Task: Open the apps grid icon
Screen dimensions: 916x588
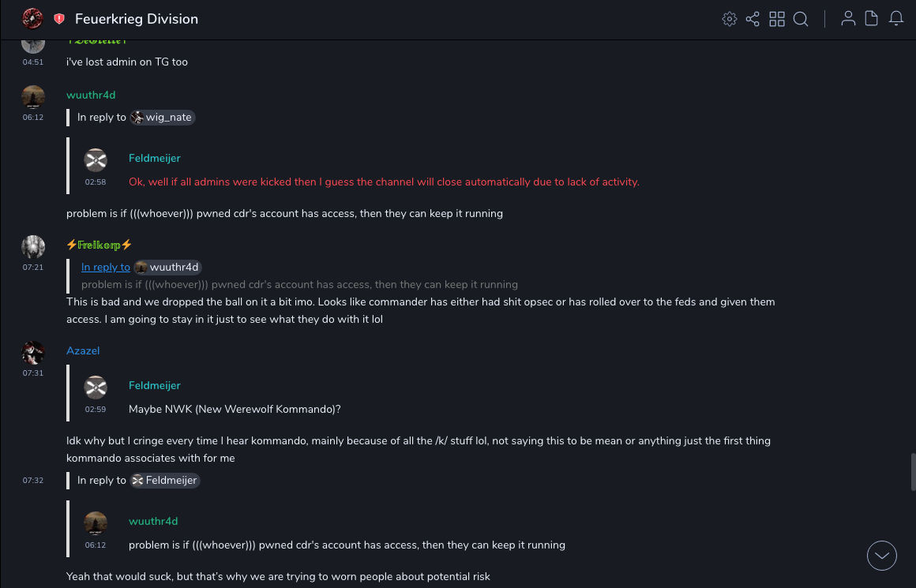Action: point(777,19)
